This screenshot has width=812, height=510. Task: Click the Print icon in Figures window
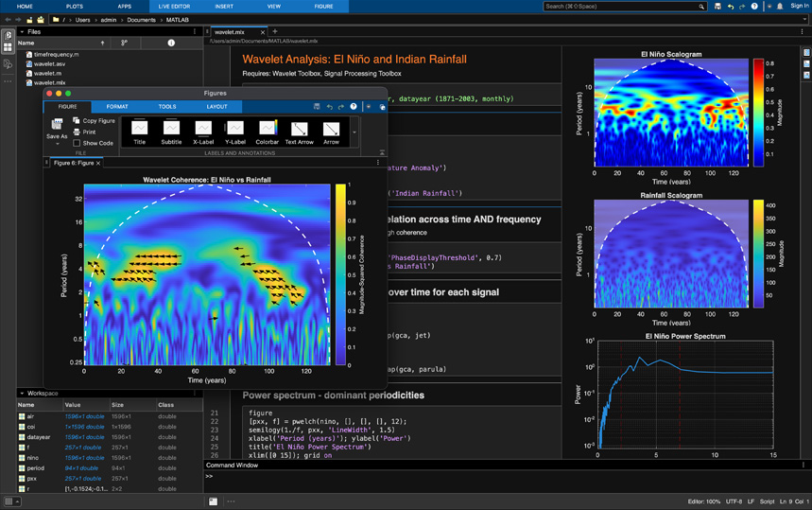coord(77,132)
